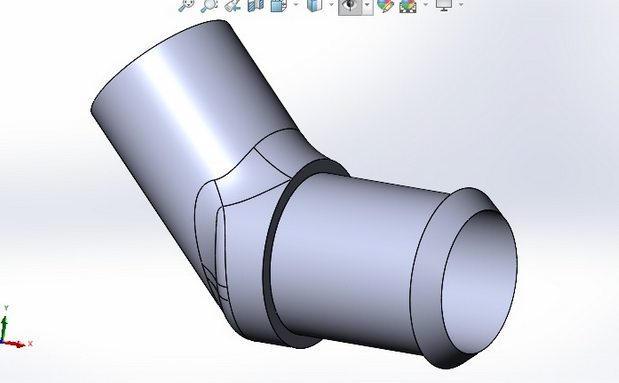
Task: Click the Zoom to Area magnifier icon
Action: (209, 5)
